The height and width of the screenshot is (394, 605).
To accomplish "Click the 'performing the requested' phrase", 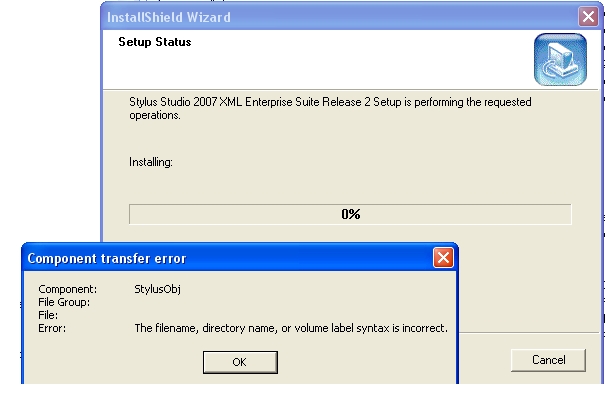I will tap(473, 102).
